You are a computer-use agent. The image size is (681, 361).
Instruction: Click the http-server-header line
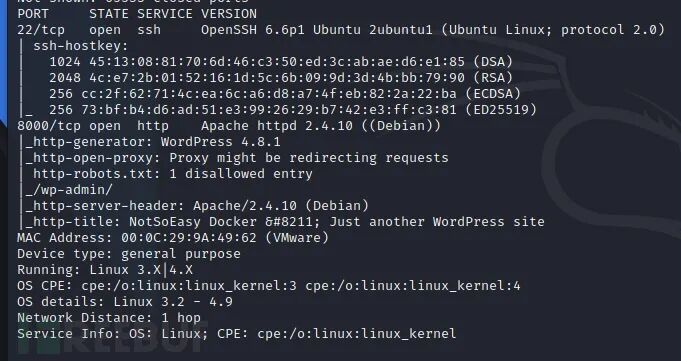pyautogui.click(x=197, y=206)
